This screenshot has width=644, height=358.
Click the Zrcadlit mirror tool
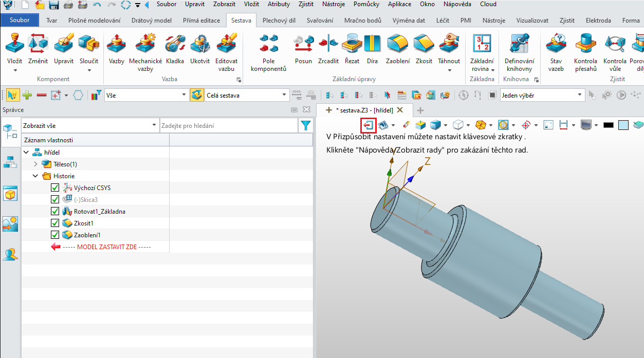point(328,49)
